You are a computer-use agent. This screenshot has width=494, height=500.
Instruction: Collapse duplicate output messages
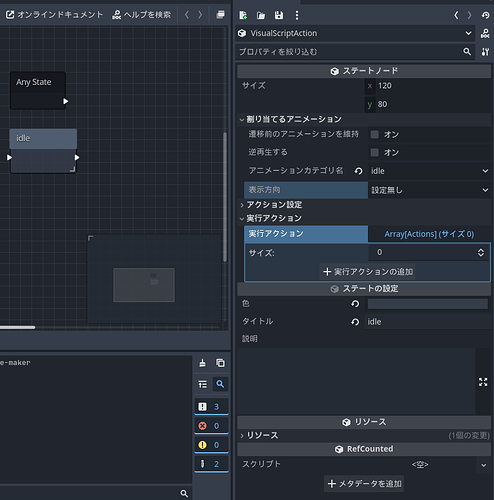(x=202, y=384)
